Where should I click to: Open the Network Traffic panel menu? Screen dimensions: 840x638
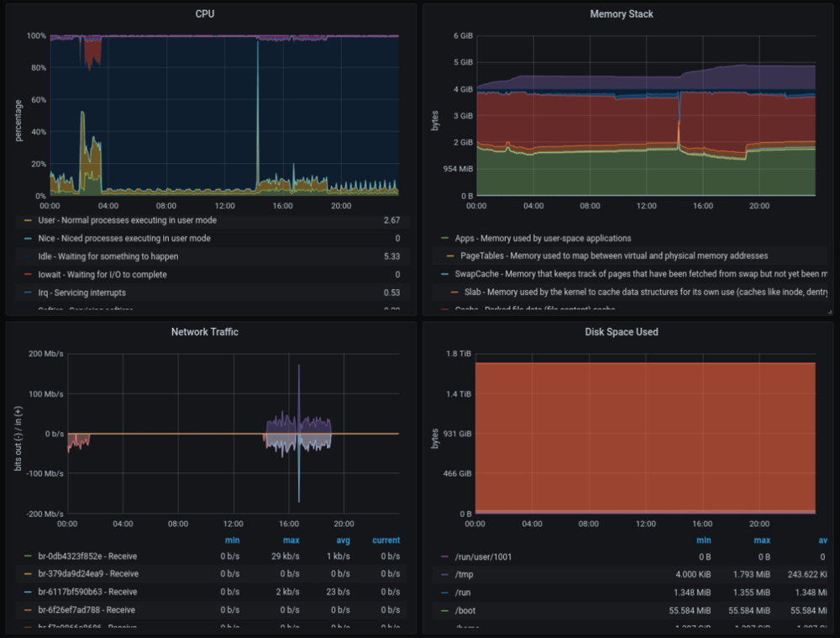pos(204,332)
